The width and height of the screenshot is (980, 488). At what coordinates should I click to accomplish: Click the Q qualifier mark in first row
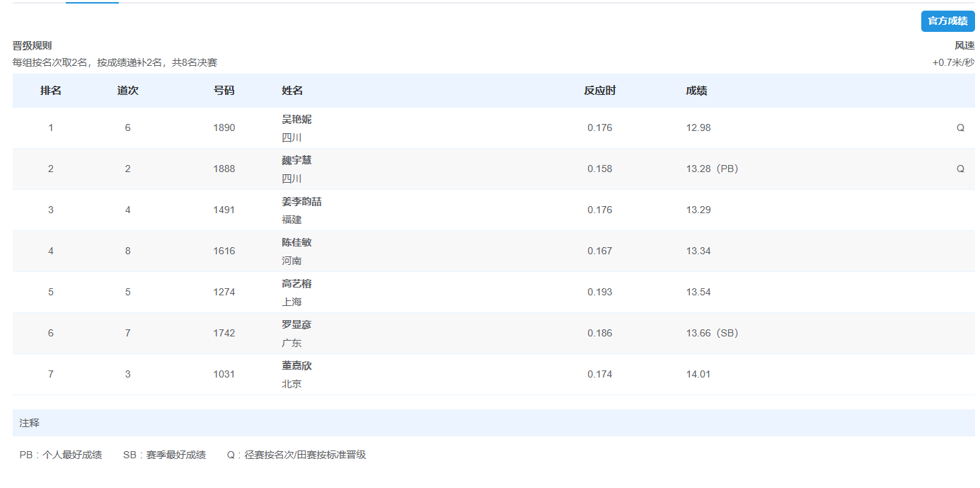click(x=960, y=127)
